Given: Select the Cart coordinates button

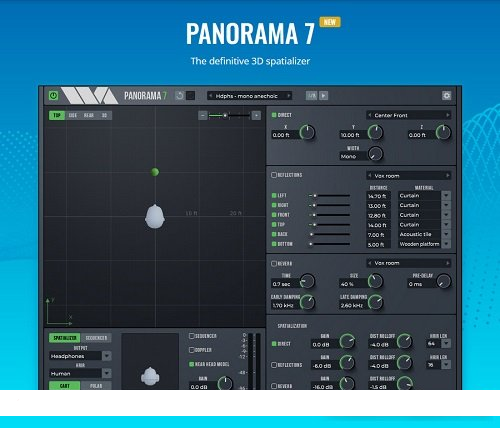Looking at the screenshot, I should pos(65,386).
